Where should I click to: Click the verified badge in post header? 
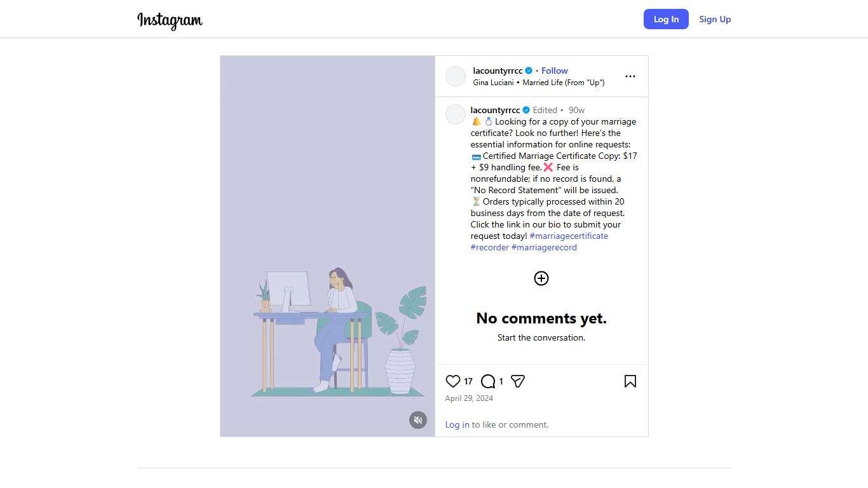529,71
